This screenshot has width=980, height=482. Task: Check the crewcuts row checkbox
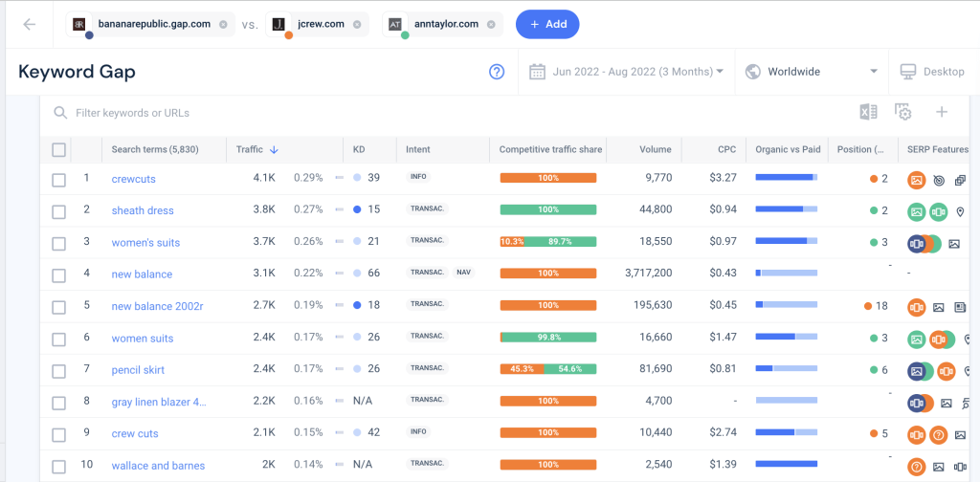tap(58, 181)
